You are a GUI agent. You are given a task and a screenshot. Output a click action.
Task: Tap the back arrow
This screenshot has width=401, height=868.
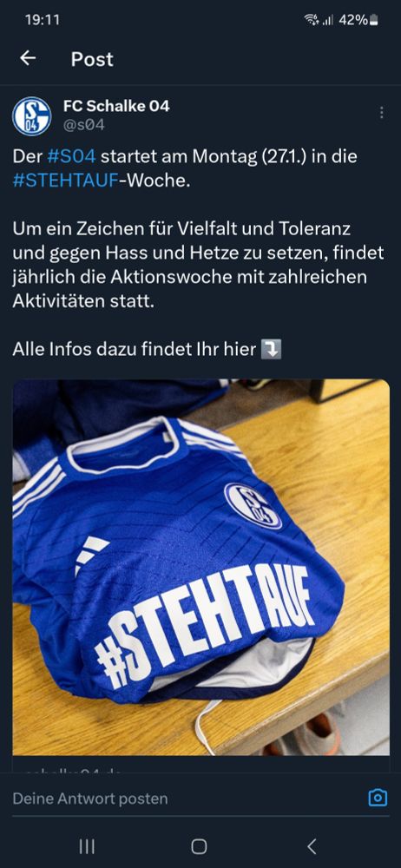pos(28,58)
